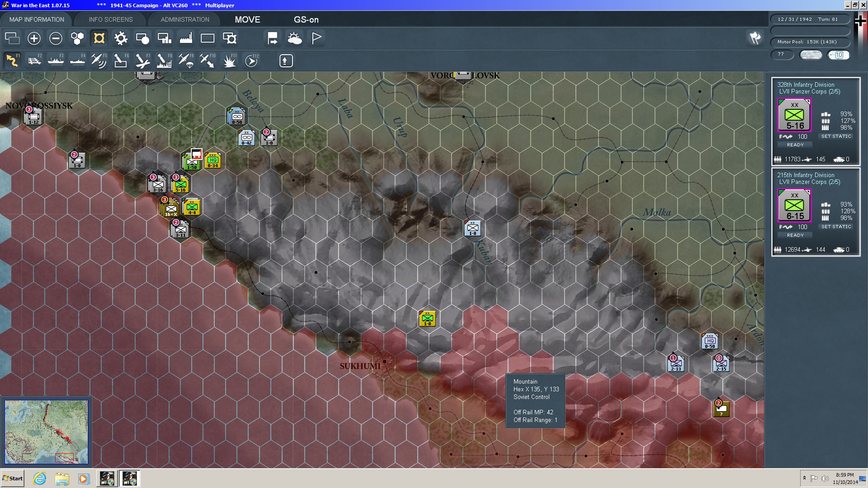Click the double flags icon near date panel
This screenshot has height=488, width=868.
coord(755,38)
